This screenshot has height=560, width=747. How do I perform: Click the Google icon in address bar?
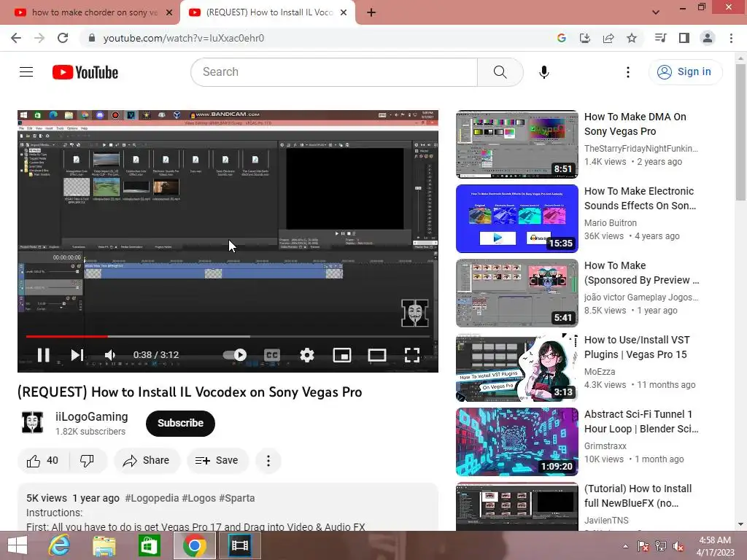[562, 38]
